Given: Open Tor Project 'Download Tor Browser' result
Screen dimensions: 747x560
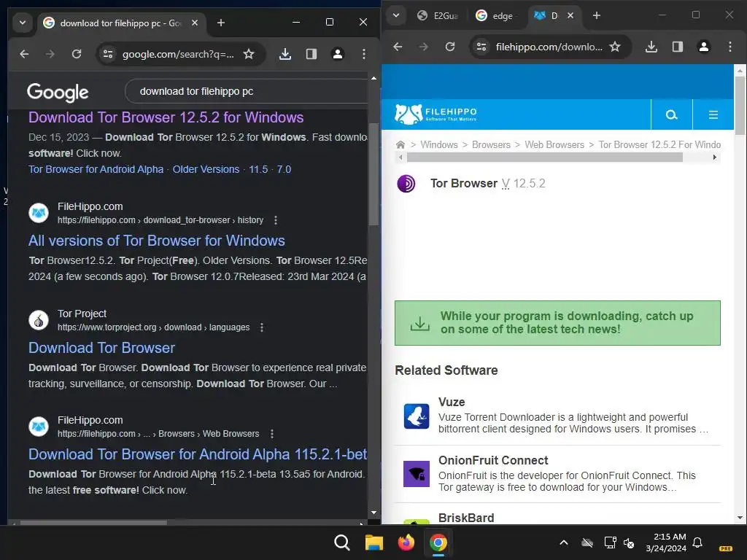Looking at the screenshot, I should coord(101,348).
